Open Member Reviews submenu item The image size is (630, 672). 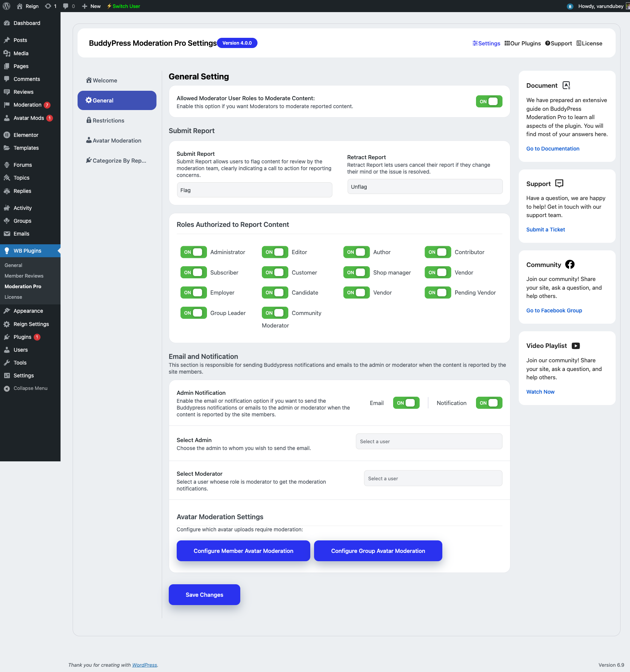(24, 276)
